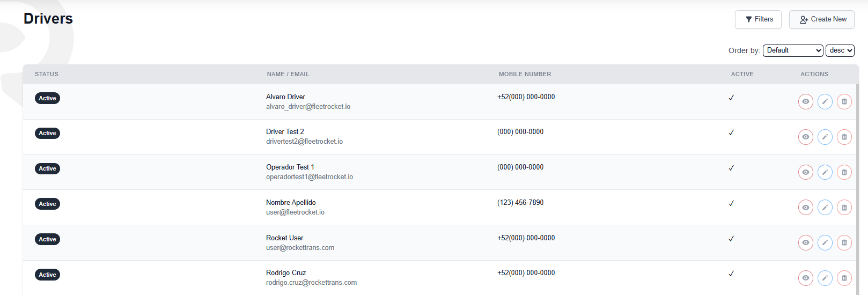Edit the Operador Test 1 driver
868x295 pixels.
tap(825, 172)
